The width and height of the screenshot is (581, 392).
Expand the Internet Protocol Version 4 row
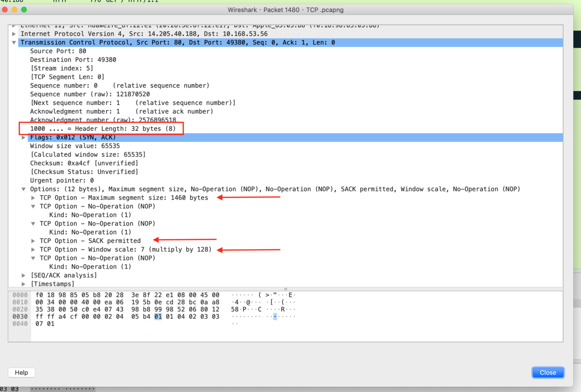coord(14,34)
